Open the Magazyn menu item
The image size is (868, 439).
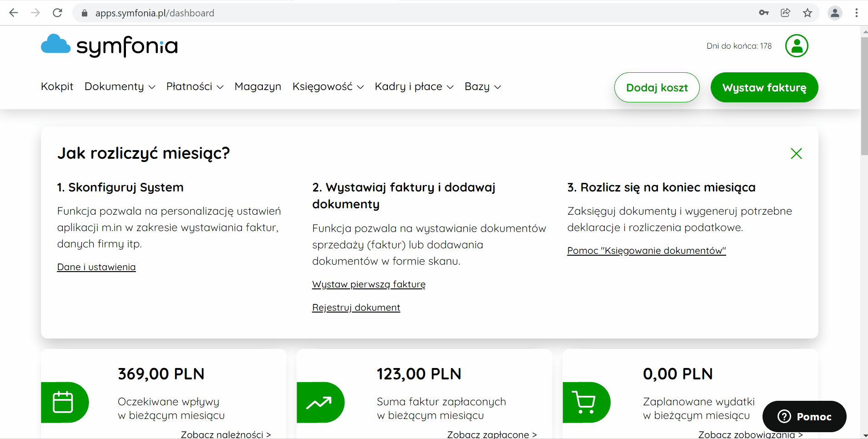(258, 86)
